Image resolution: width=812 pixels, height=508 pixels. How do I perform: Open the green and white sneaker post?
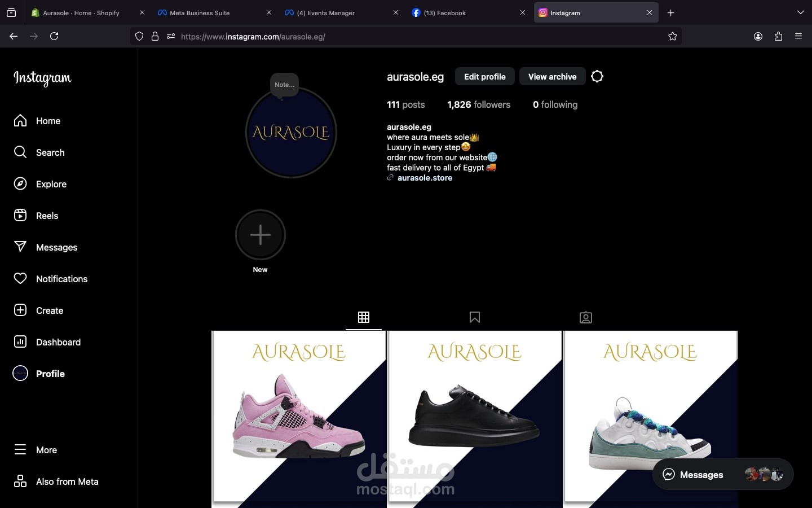[651, 419]
